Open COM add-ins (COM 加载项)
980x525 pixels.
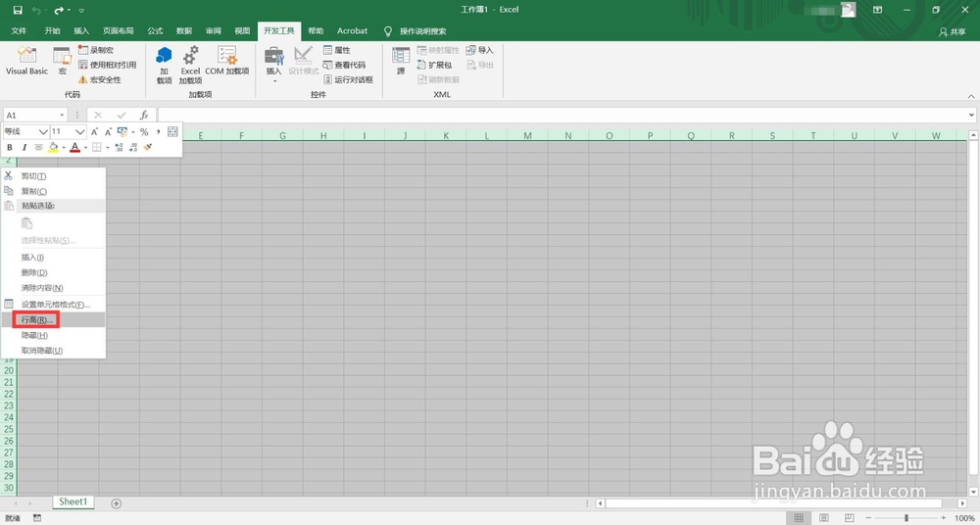(x=227, y=62)
